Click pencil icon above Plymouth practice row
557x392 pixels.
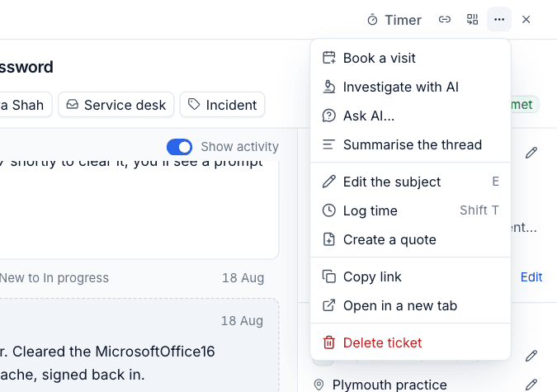531,356
